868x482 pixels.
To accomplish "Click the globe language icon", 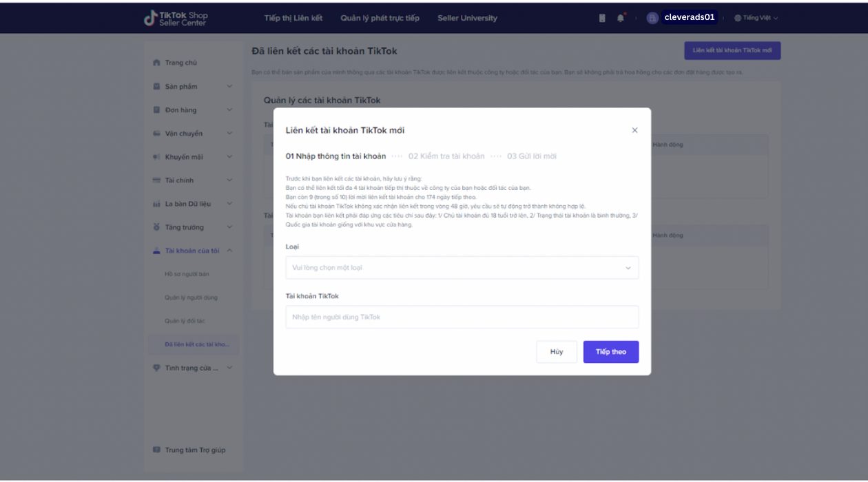I will coord(738,18).
